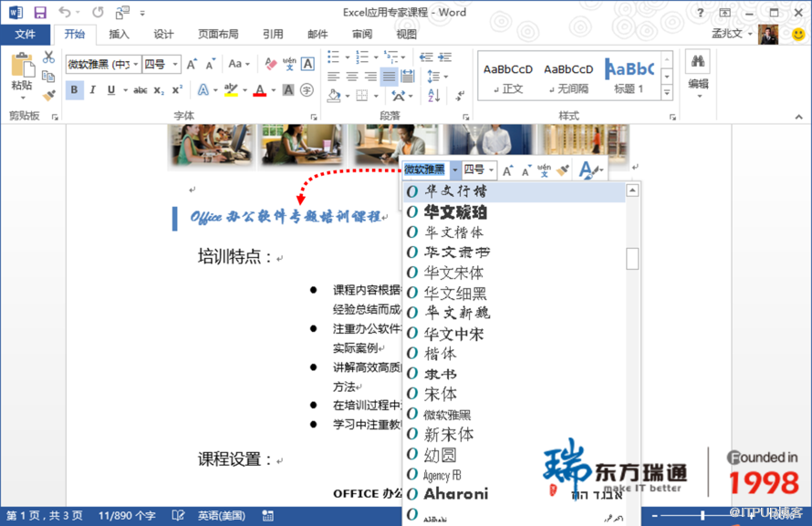This screenshot has width=812, height=526.
Task: Click language 英语(美国) in status bar
Action: click(x=221, y=516)
